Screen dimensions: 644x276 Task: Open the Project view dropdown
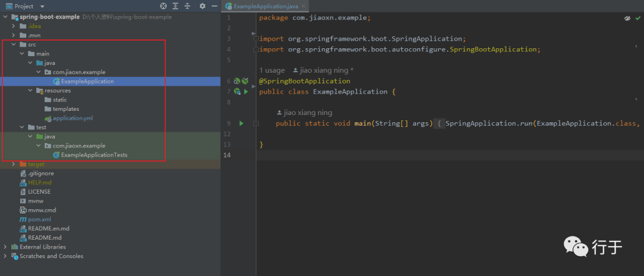[x=42, y=6]
